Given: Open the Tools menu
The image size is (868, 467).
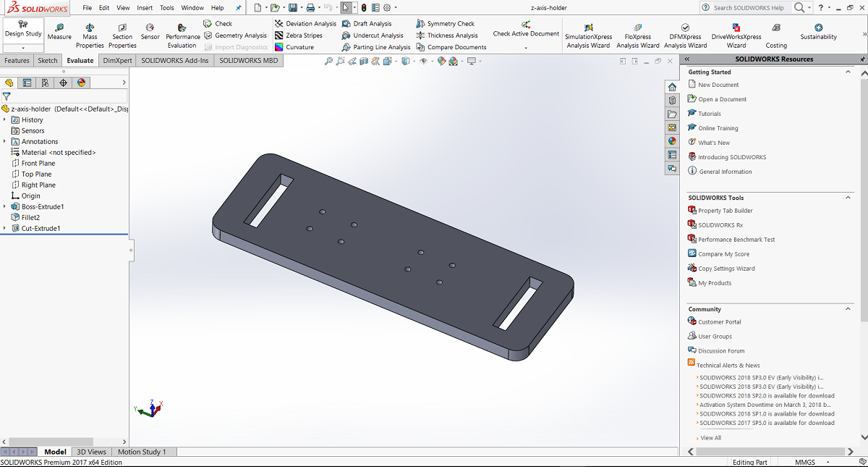Looking at the screenshot, I should pyautogui.click(x=166, y=7).
